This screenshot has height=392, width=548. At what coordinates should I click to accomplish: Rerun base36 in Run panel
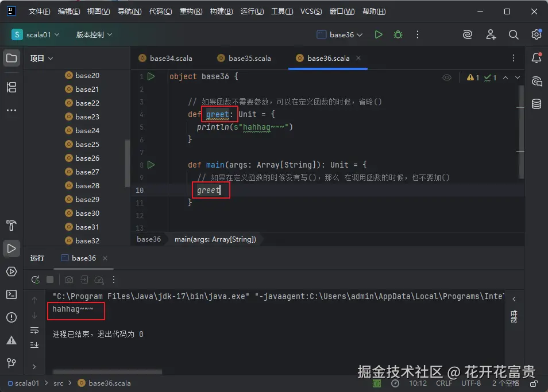pos(35,280)
